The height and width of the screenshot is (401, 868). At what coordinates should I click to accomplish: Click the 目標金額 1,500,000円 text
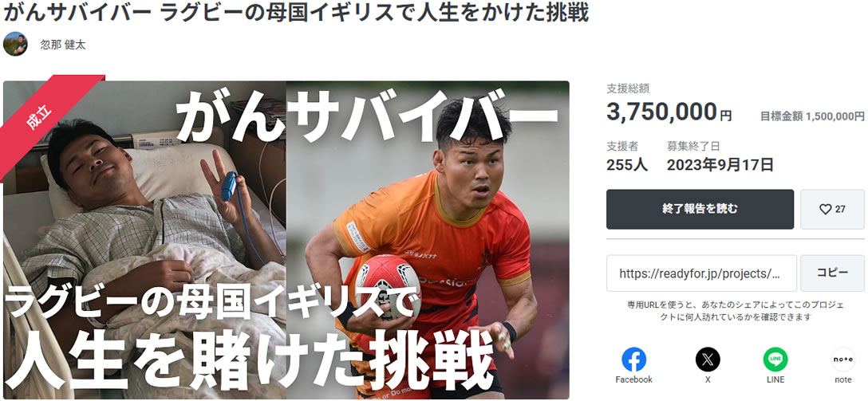pos(812,116)
